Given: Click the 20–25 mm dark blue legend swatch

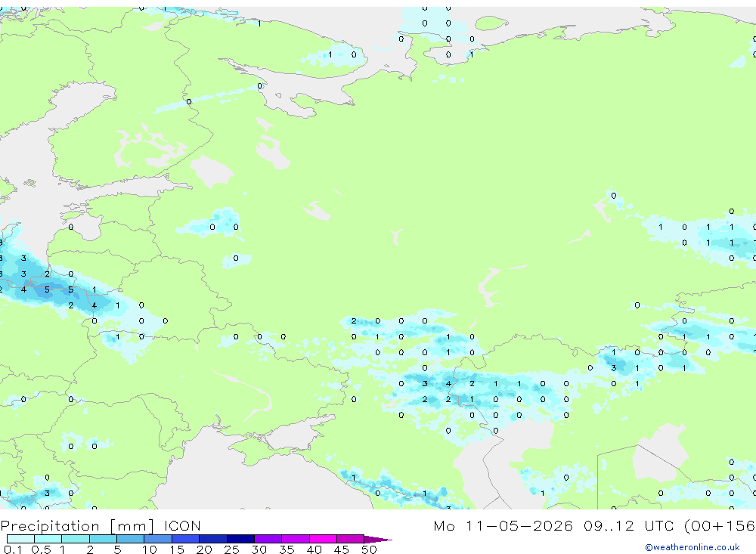Looking at the screenshot, I should tap(212, 539).
